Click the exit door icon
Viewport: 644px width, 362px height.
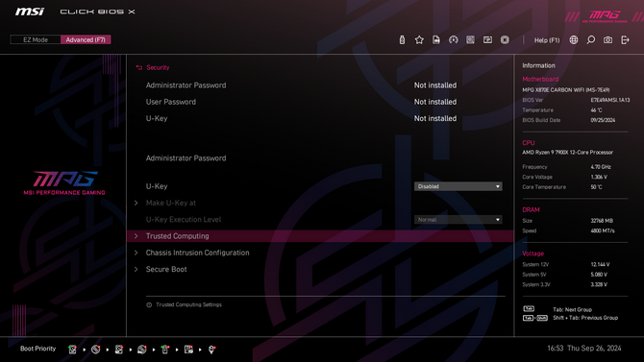coord(625,39)
